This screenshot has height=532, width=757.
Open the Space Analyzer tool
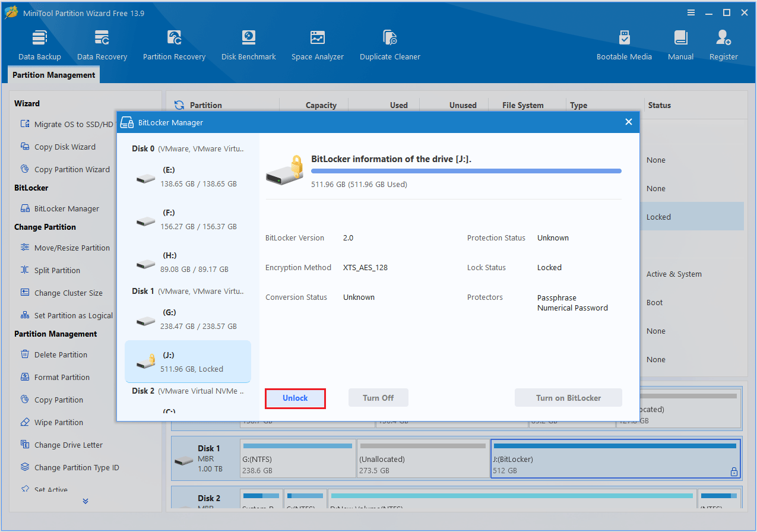coord(318,46)
